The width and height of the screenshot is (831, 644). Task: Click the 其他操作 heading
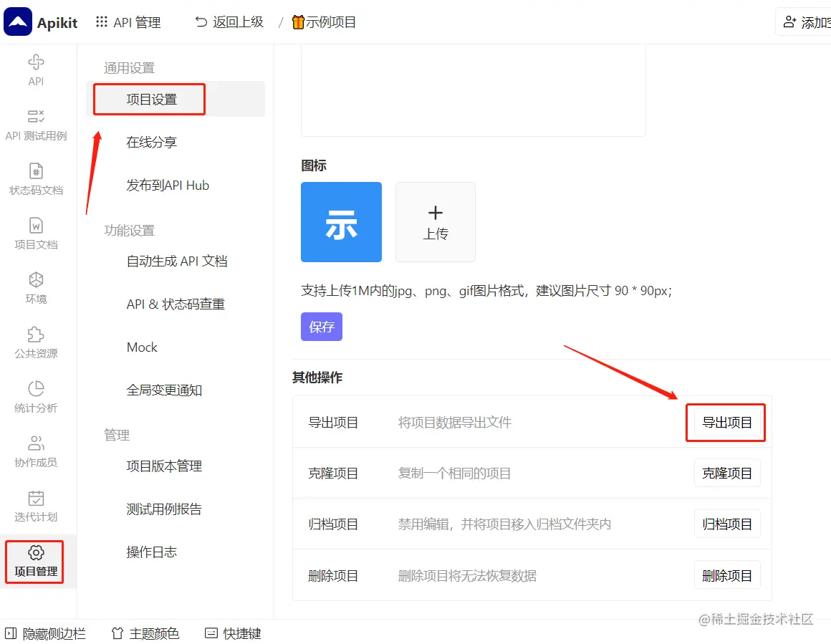pos(317,378)
